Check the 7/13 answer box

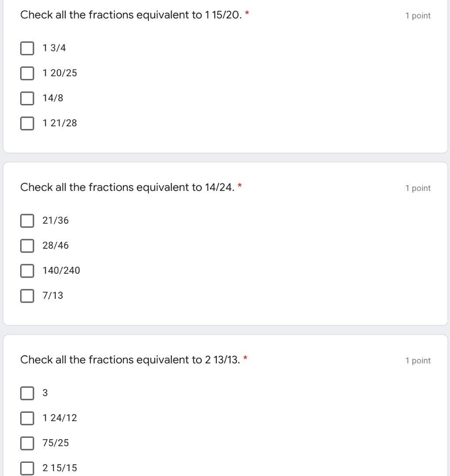(27, 296)
